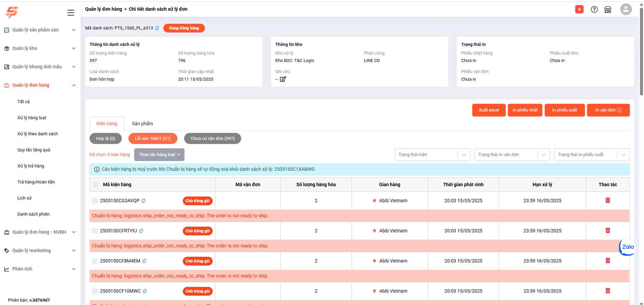
Task: Open Xử lý trả hàng in sidebar
Action: point(31,166)
